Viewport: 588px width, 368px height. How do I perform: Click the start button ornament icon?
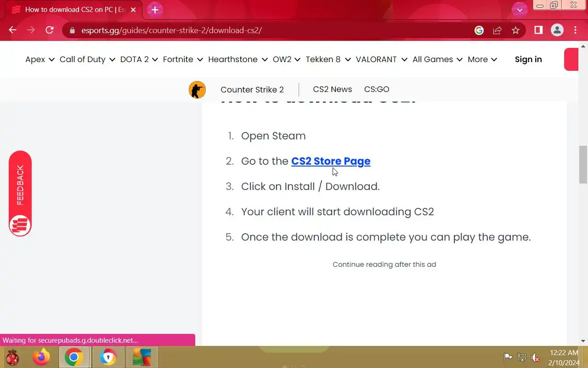click(x=12, y=357)
